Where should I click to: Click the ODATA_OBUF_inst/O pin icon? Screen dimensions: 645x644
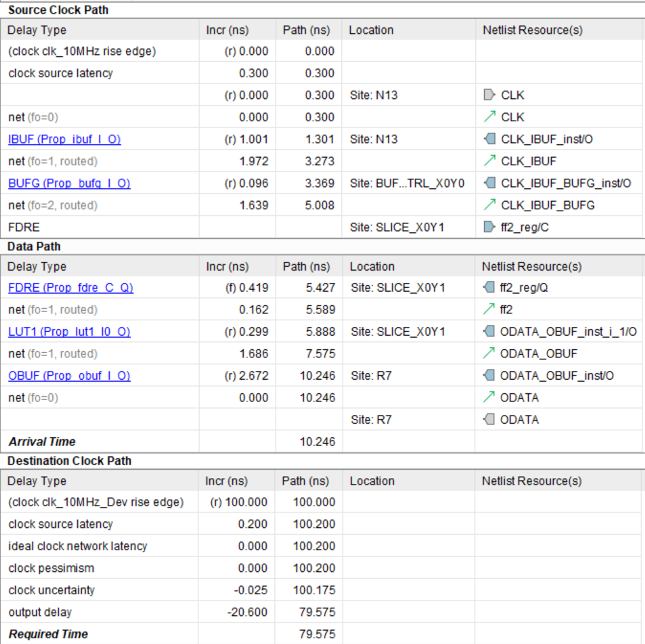click(489, 376)
